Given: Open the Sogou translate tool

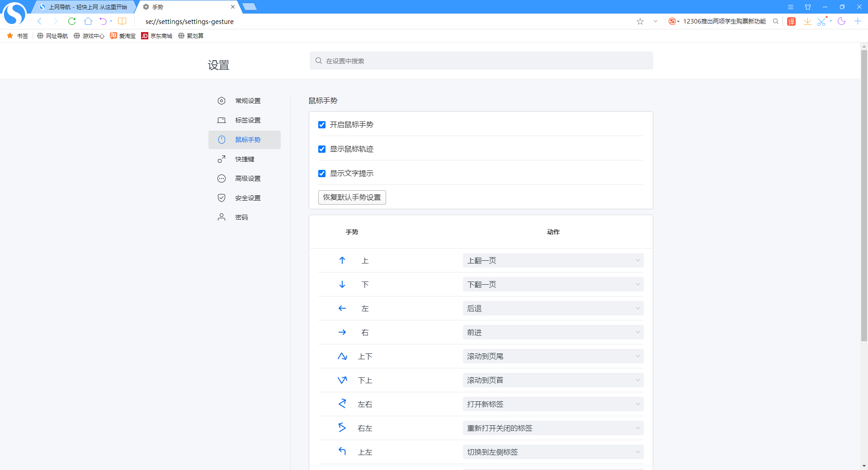Looking at the screenshot, I should point(791,21).
